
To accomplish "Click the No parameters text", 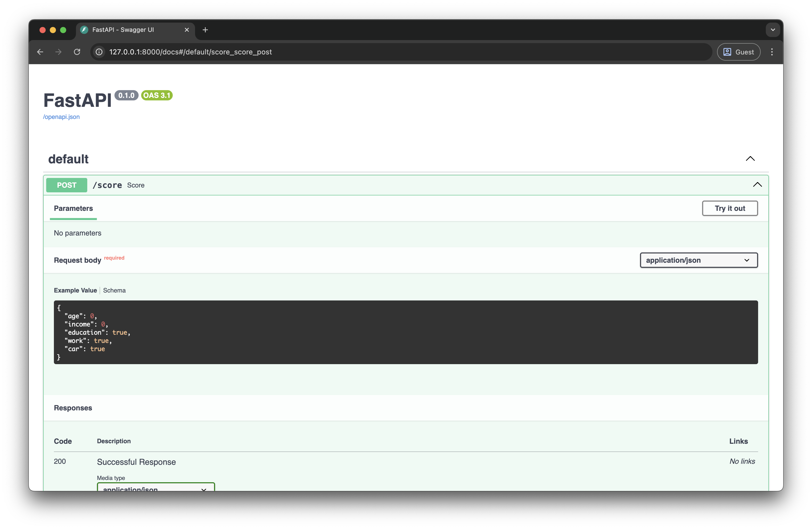I will point(78,233).
